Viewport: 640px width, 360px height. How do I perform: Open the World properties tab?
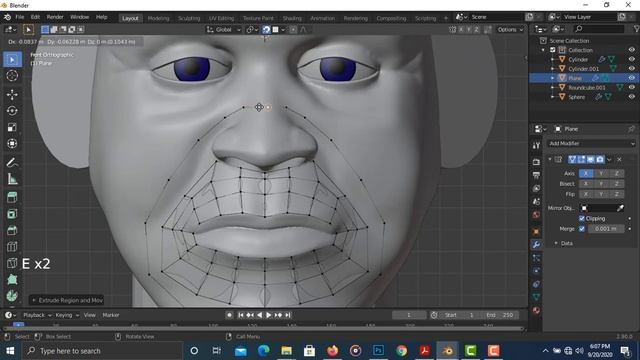coord(536,215)
